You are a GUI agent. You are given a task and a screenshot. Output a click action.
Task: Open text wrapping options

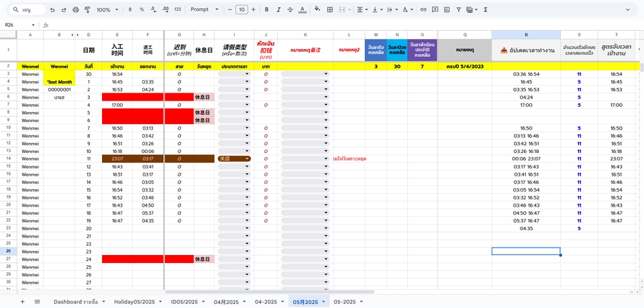(392, 9)
